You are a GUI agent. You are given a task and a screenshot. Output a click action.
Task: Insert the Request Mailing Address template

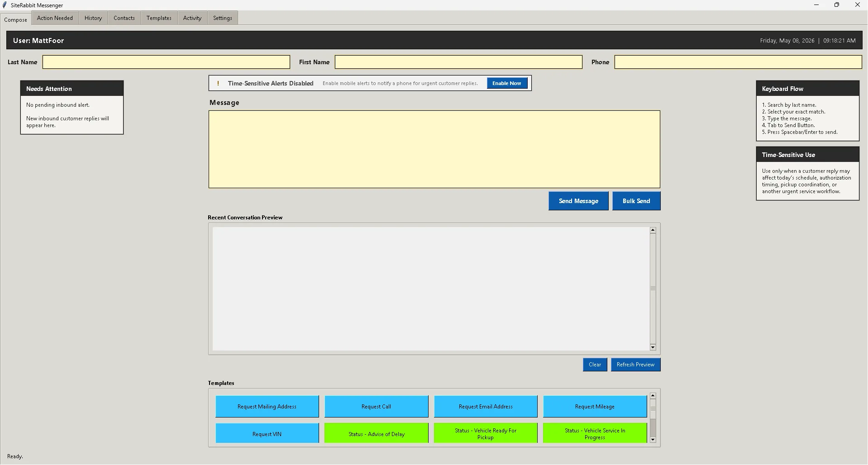267,407
